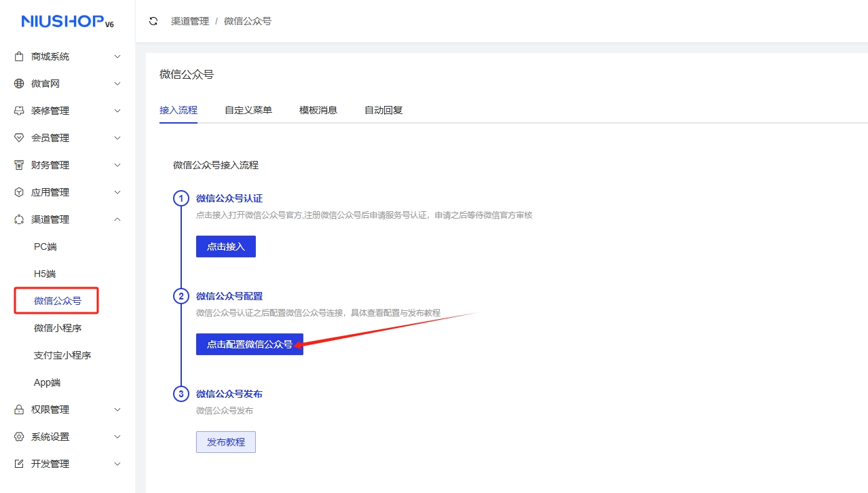
Task: Switch to the 自定义菜单 tab
Action: tap(248, 110)
